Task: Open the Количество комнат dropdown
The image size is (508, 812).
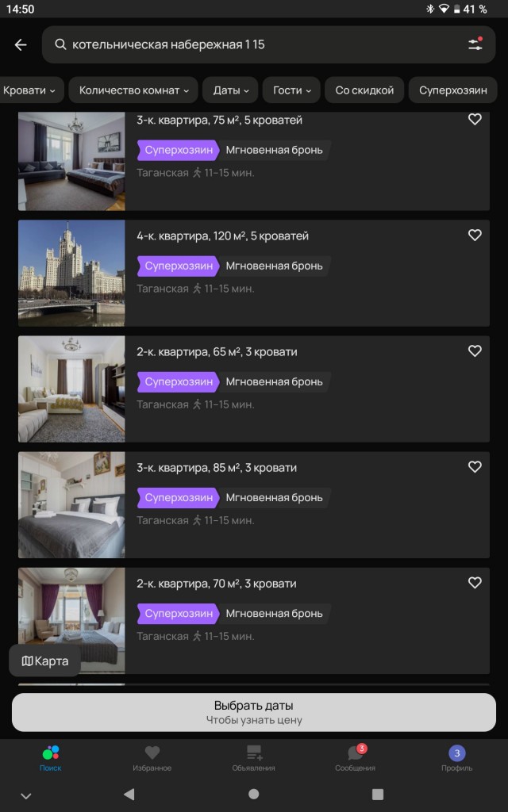Action: pyautogui.click(x=133, y=90)
